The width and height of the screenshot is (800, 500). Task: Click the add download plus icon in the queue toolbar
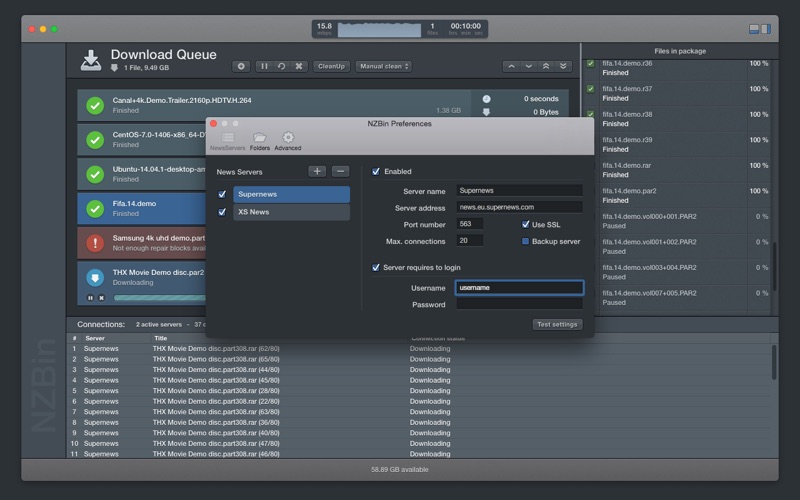241,66
